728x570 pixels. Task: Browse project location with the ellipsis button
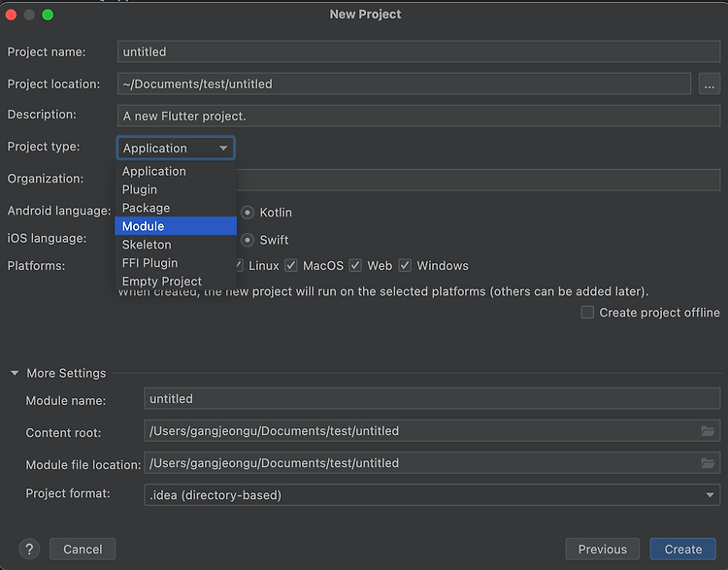coord(709,84)
